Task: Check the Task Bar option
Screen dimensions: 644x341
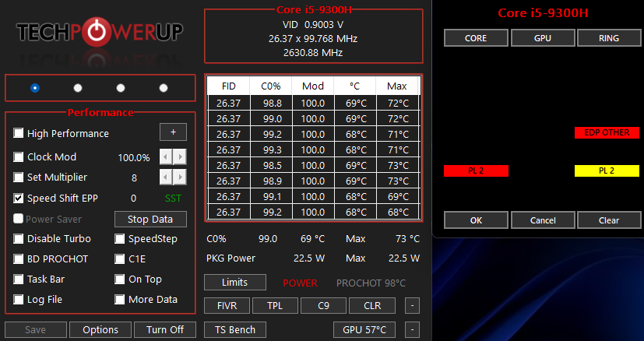Action: (18, 279)
